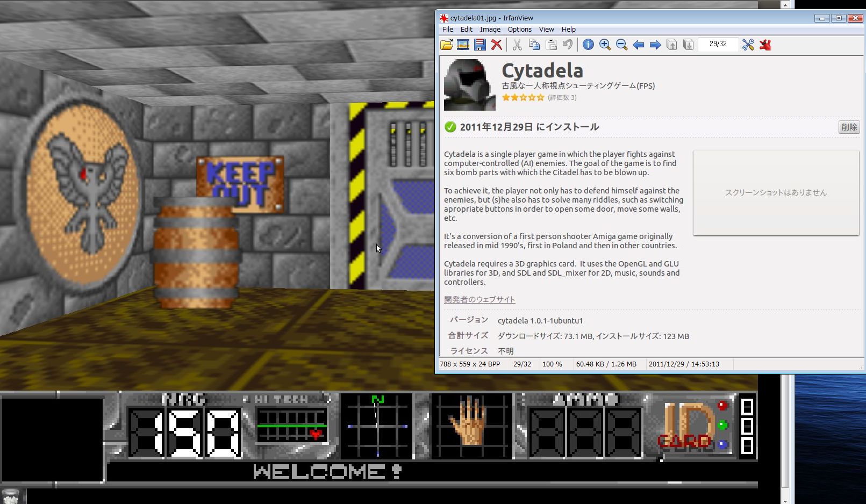Click the 29/32 image counter field

click(718, 44)
